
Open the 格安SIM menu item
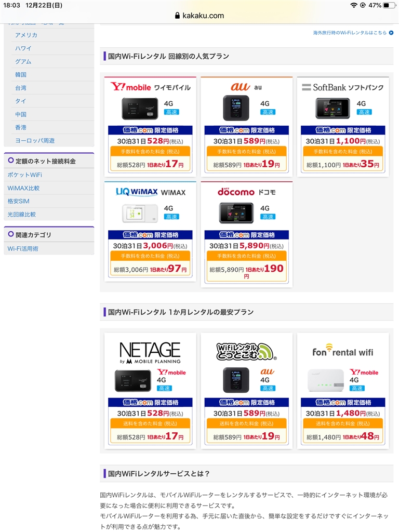click(x=18, y=201)
